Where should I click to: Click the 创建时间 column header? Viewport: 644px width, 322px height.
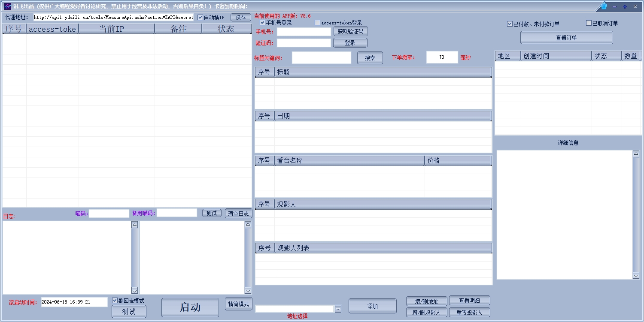tap(556, 56)
